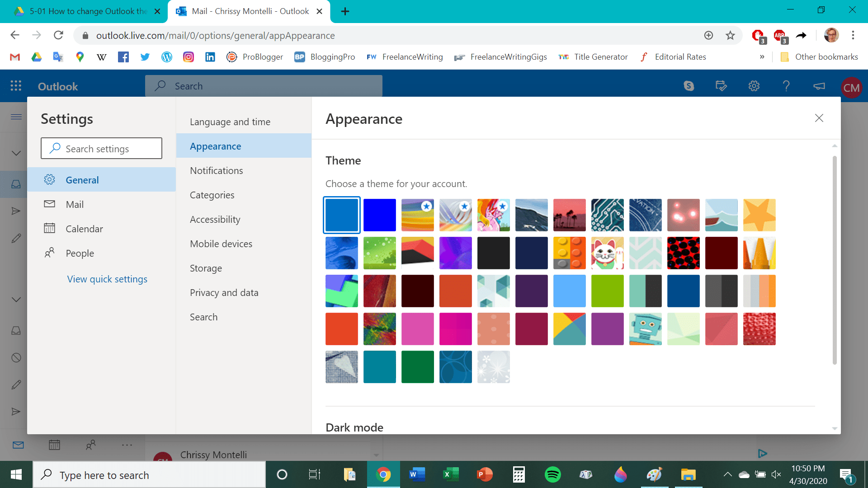Select the People icon in bottom navigation

tap(90, 445)
